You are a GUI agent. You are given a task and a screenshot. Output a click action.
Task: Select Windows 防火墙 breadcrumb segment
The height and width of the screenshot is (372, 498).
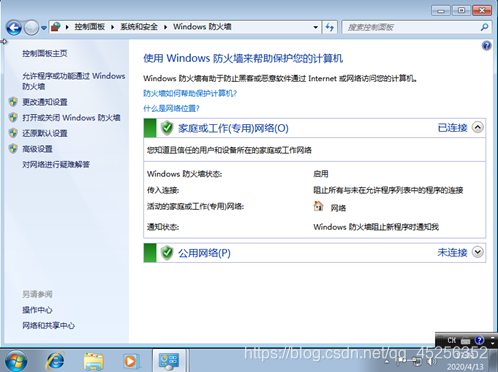click(202, 27)
